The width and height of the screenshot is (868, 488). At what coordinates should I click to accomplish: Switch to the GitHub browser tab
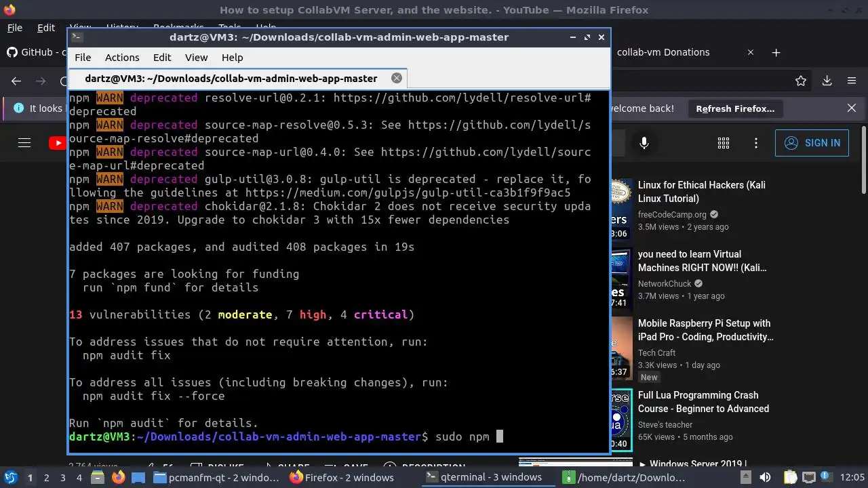(36, 52)
